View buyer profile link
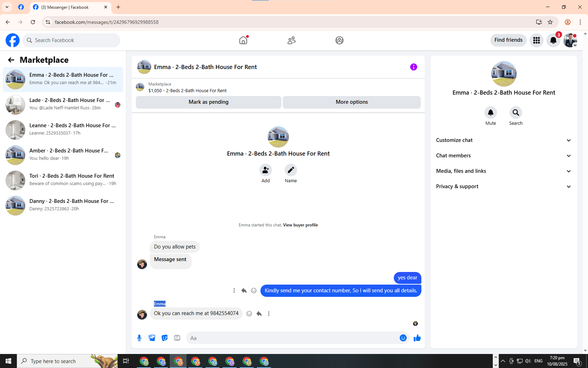Screen dimensions: 588x368 tap(300, 225)
